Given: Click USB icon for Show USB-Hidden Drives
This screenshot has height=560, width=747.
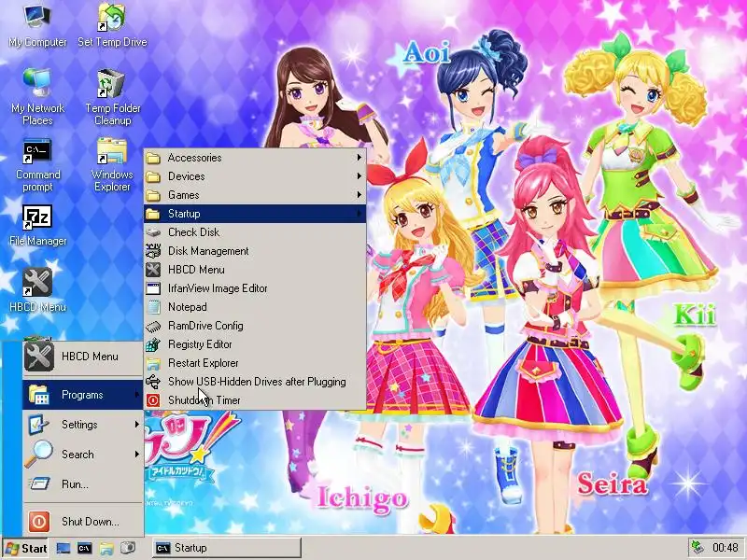Looking at the screenshot, I should [153, 382].
